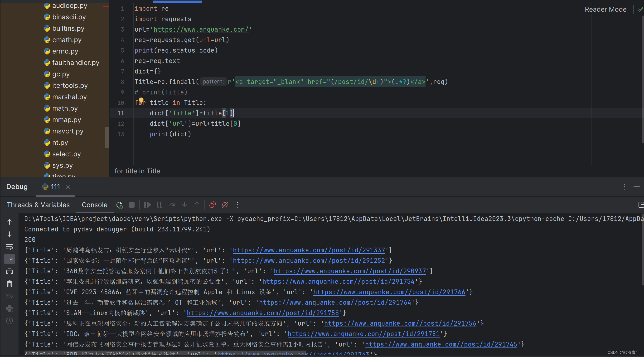Expand the debug session options menu
Viewport: 644px width, 357px height.
624,187
